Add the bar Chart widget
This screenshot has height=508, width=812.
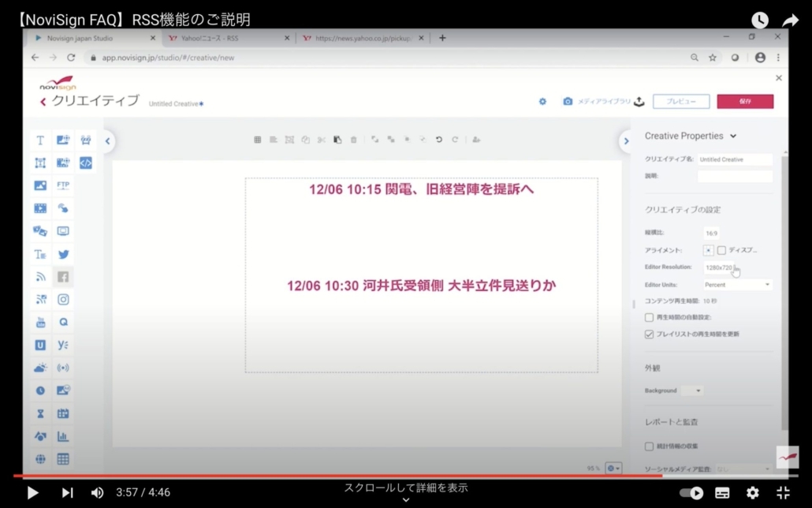pyautogui.click(x=63, y=436)
